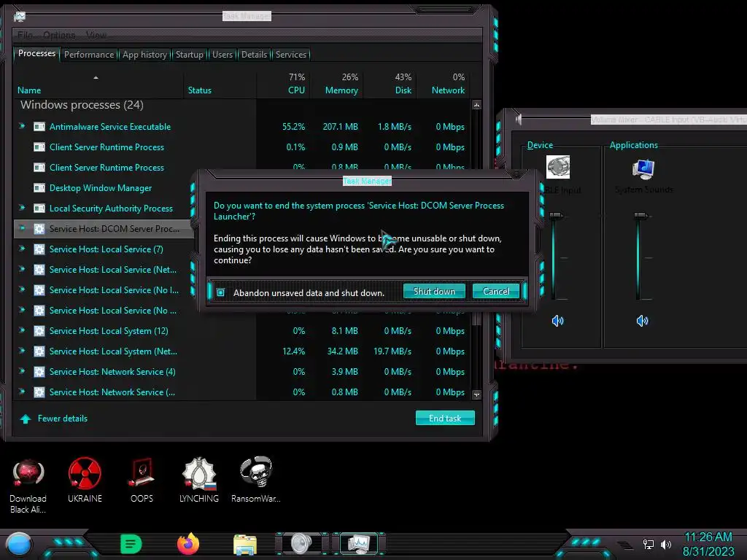Switch to Volume Mixer speaker taskbar button
This screenshot has width=747, height=560.
point(302,544)
